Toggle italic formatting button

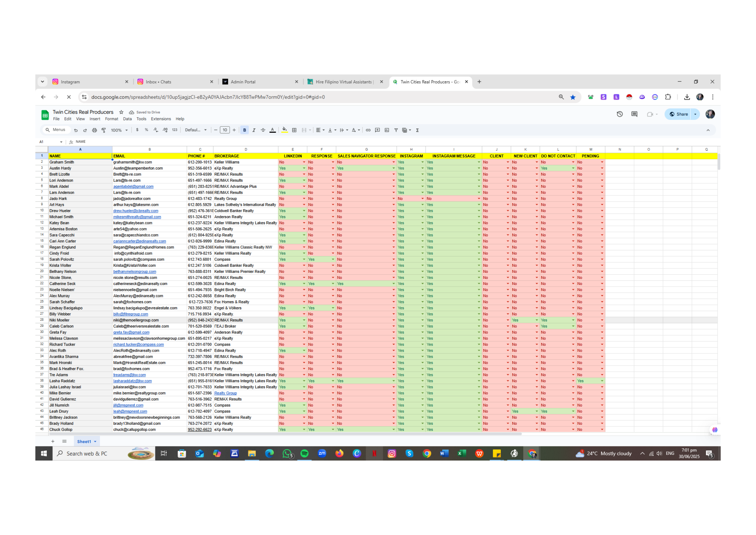(x=254, y=130)
